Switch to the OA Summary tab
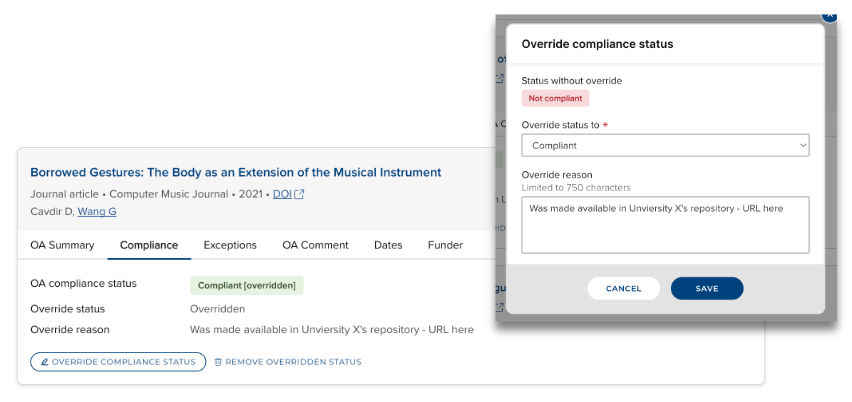This screenshot has width=852, height=402. coord(62,245)
